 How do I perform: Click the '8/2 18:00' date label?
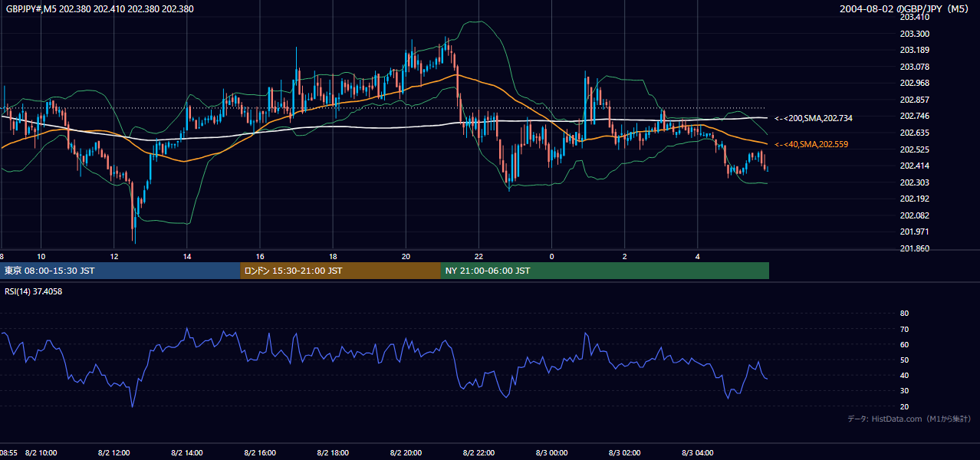tap(333, 453)
